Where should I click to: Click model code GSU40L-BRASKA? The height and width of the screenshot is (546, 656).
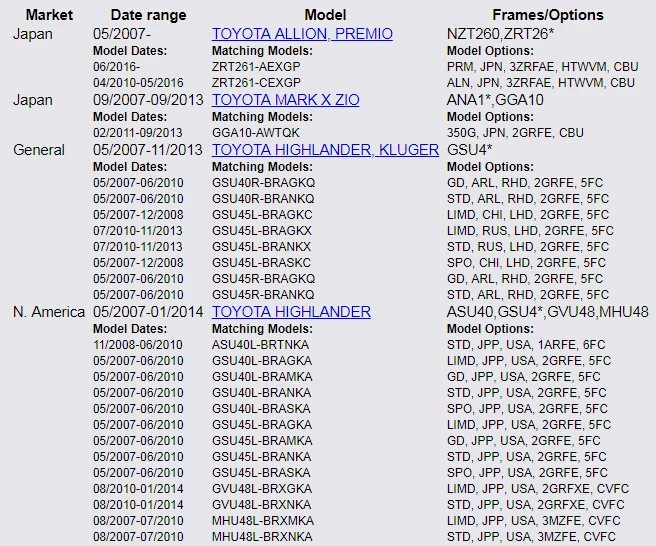pyautogui.click(x=261, y=408)
